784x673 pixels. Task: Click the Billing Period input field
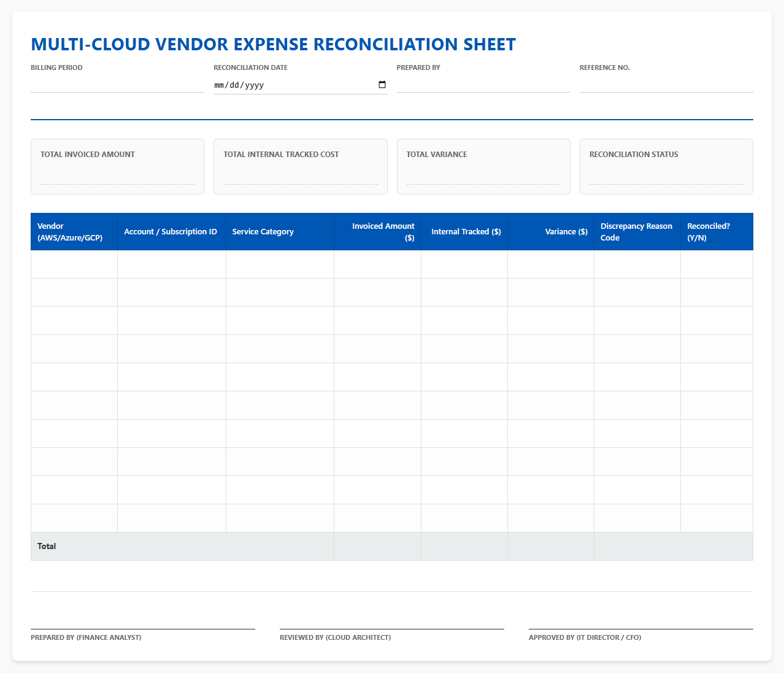click(117, 84)
